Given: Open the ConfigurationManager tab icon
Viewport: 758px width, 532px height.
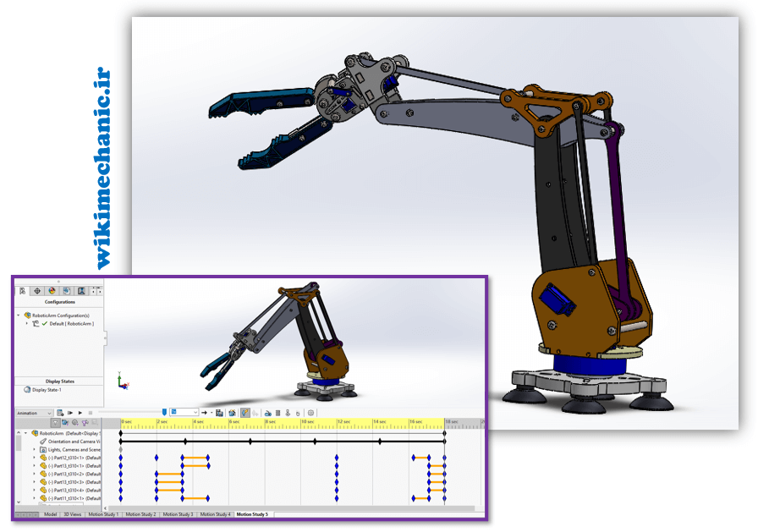Looking at the screenshot, I should coord(66,291).
